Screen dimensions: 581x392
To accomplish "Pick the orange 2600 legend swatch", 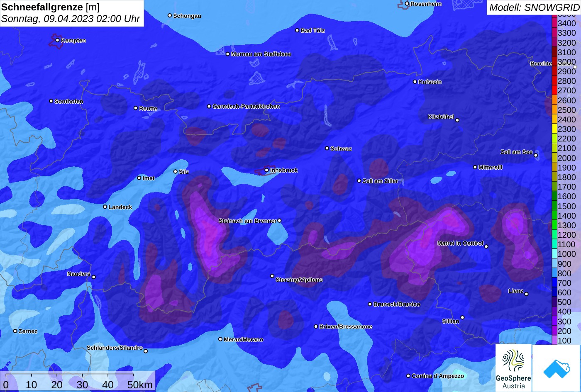I will (x=554, y=100).
